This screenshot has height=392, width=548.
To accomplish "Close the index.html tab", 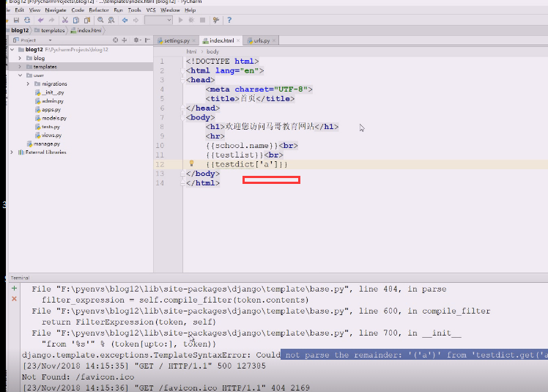I will [x=238, y=40].
